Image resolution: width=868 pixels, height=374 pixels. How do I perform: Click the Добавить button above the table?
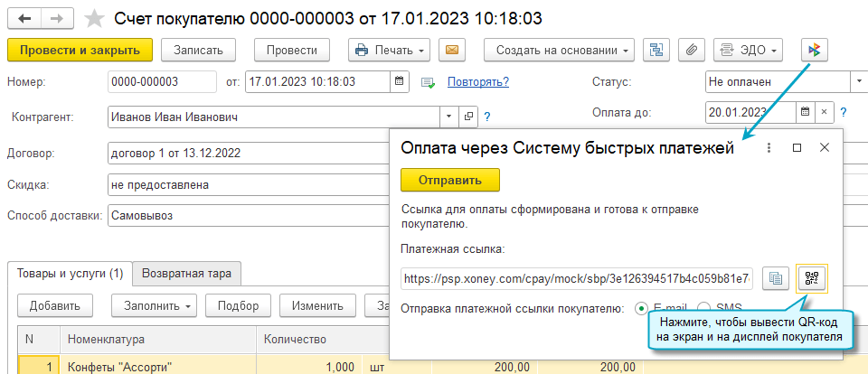coord(55,305)
